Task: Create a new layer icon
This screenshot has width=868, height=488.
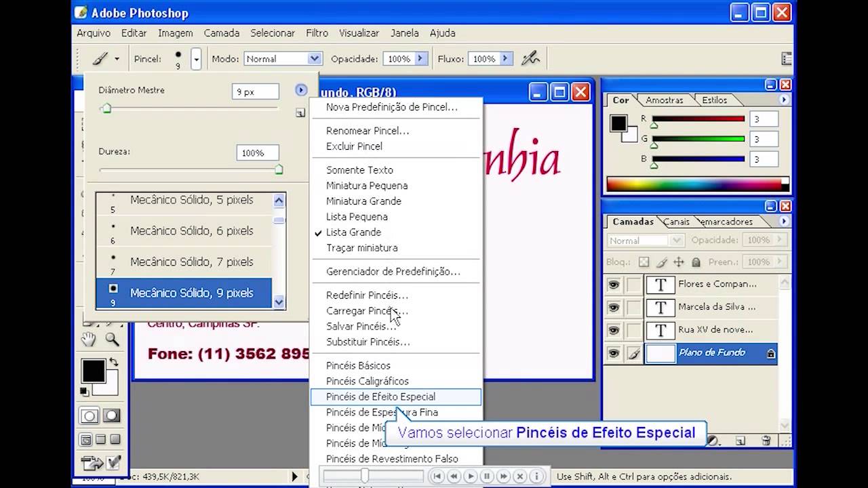Action: [740, 441]
